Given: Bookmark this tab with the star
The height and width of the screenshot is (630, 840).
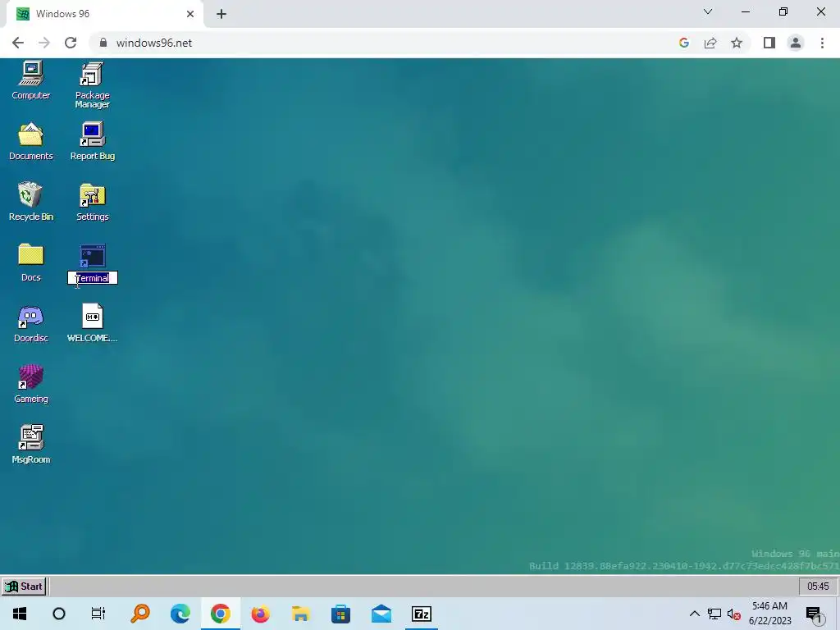Looking at the screenshot, I should pyautogui.click(x=737, y=43).
